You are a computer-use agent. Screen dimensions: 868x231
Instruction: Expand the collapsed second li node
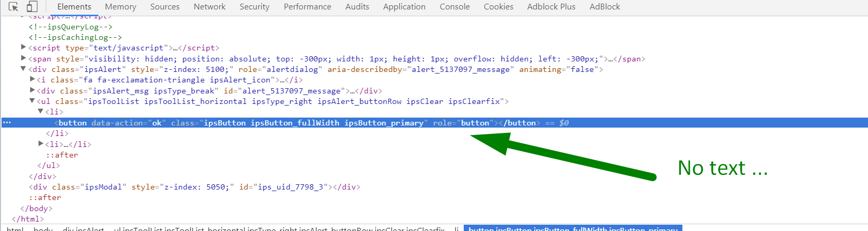(x=40, y=143)
